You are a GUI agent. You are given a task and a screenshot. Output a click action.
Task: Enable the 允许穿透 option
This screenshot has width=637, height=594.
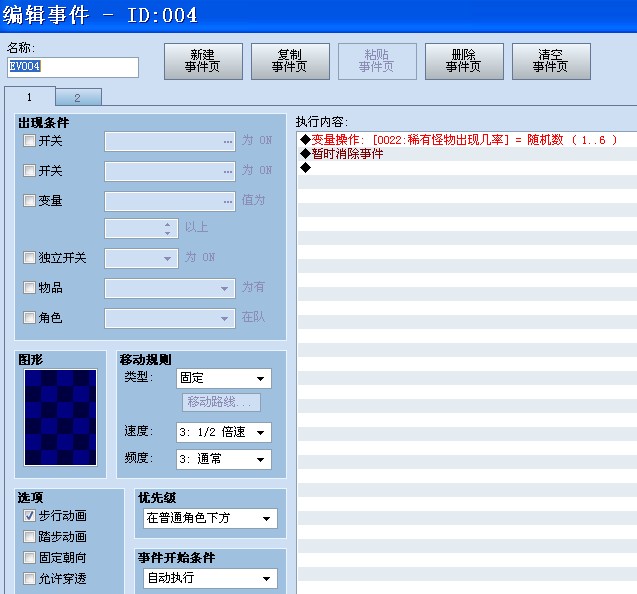click(29, 578)
